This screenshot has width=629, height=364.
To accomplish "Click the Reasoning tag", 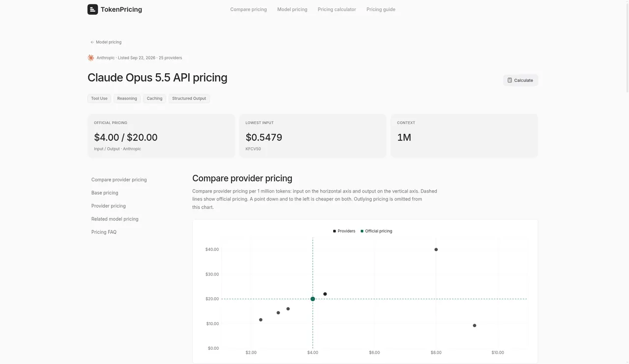I will [127, 99].
